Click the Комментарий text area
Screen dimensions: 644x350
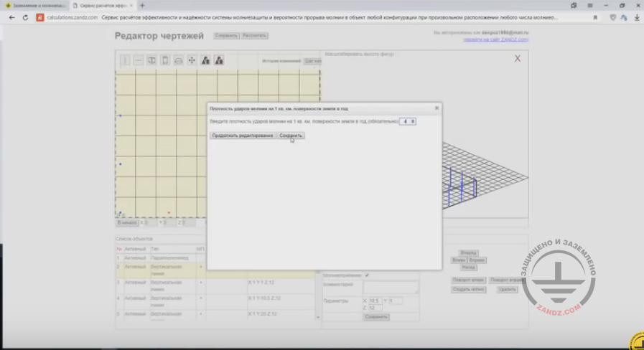click(x=391, y=287)
